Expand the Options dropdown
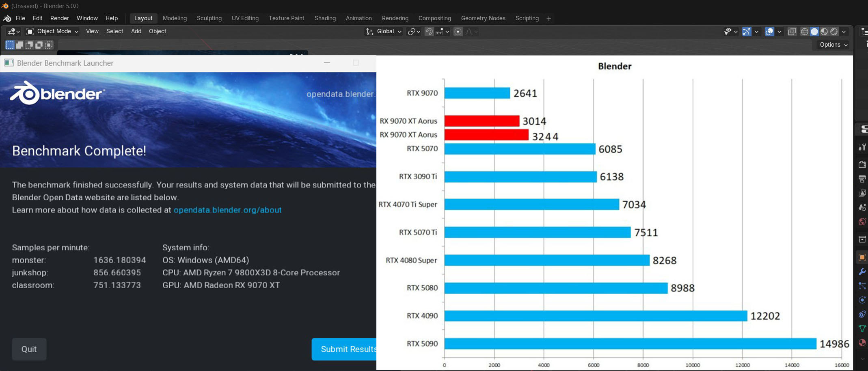The height and width of the screenshot is (371, 868). (x=833, y=45)
